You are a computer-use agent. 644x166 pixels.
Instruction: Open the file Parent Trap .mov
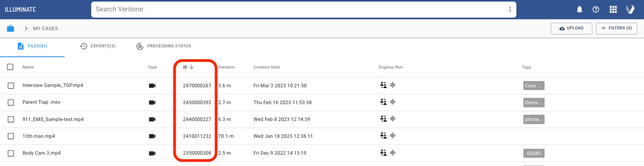pyautogui.click(x=41, y=102)
